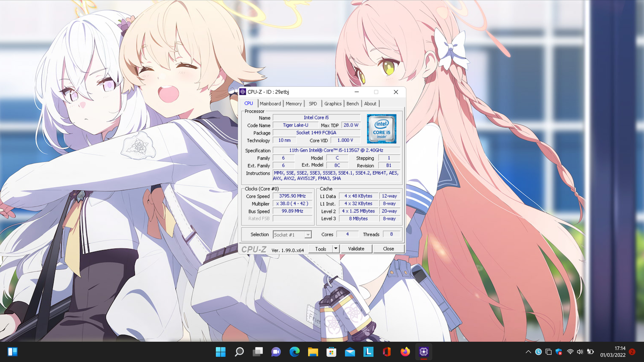Viewport: 644px width, 362px height.
Task: Click the Core VID 1.000 V value
Action: (x=345, y=140)
